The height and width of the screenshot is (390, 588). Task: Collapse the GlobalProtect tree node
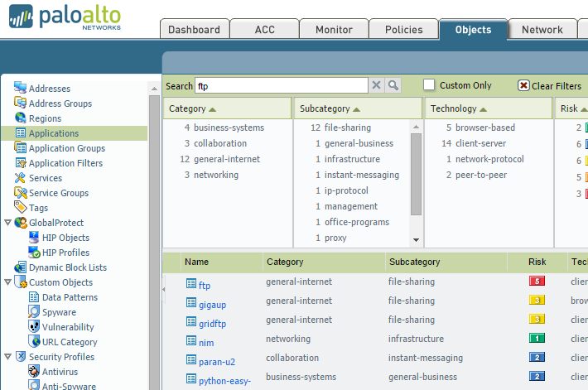(7, 223)
